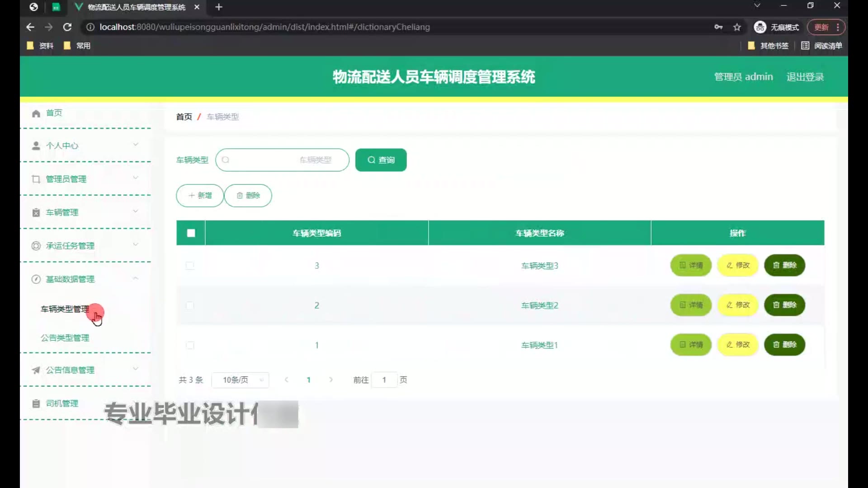Image resolution: width=868 pixels, height=488 pixels.
Task: Click the home icon beside 首页 in sidebar
Action: [x=36, y=113]
